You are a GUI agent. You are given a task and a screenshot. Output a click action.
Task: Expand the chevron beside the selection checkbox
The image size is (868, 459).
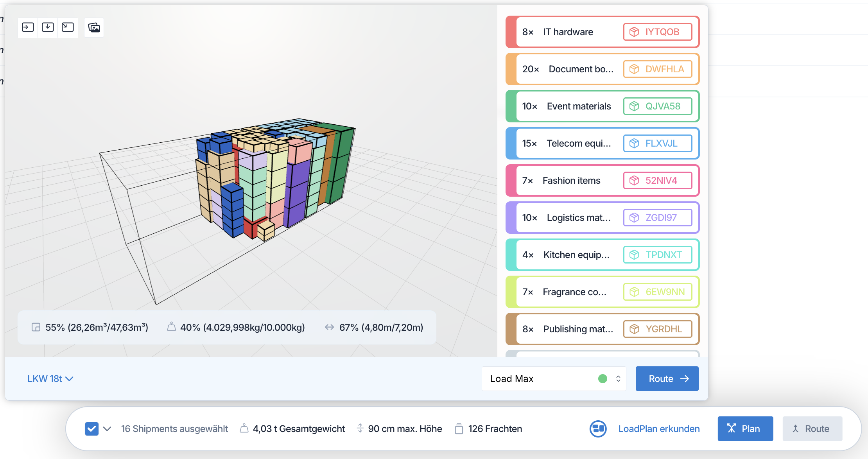tap(107, 429)
